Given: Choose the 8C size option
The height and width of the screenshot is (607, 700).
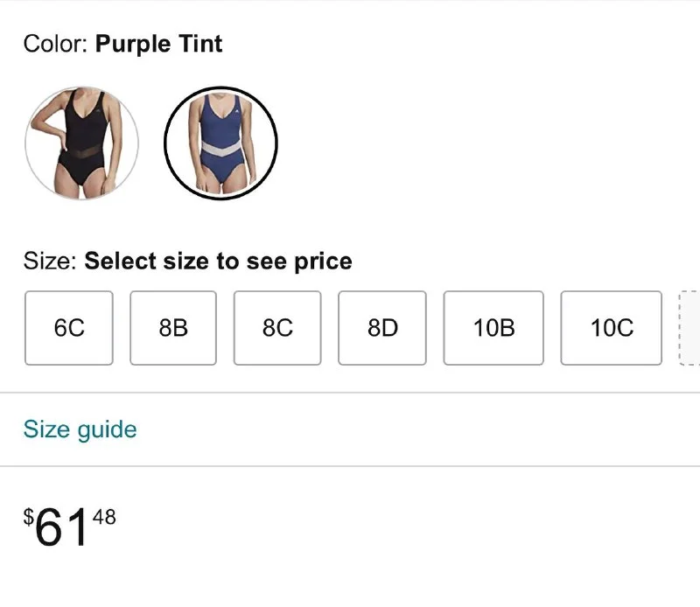Looking at the screenshot, I should 277,328.
